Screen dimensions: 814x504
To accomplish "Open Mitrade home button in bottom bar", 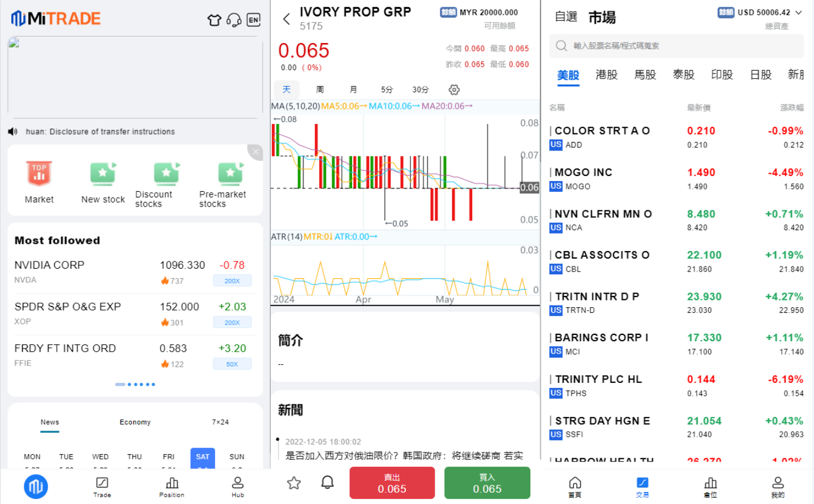I will click(x=36, y=486).
